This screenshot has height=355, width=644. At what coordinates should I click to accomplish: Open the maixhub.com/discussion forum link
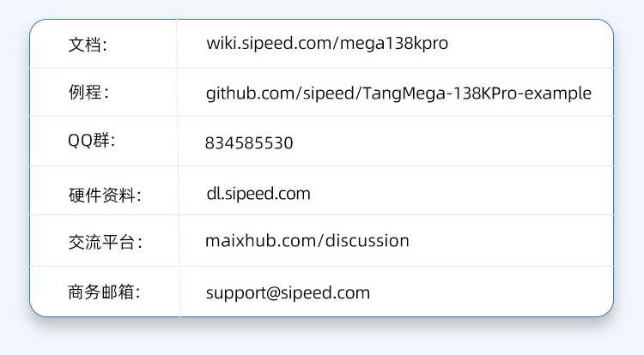pos(307,241)
